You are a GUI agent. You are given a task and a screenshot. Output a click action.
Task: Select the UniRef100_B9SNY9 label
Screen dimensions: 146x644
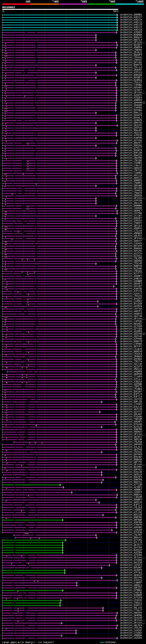131,151
